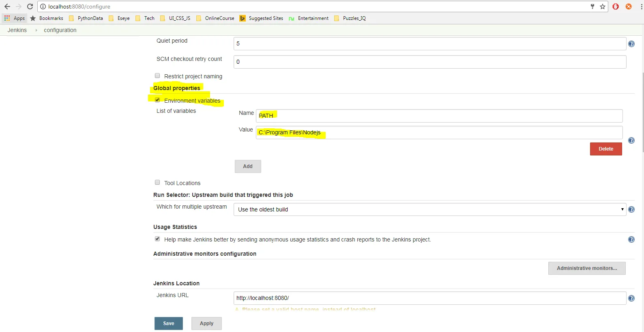Save the Jenkins configuration

(x=169, y=323)
